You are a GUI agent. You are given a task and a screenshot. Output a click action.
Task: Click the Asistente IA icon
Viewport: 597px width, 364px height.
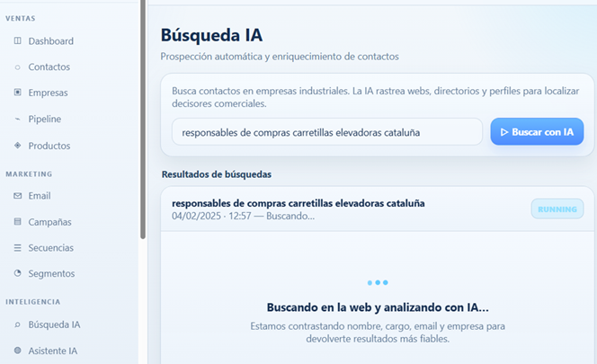[18, 350]
